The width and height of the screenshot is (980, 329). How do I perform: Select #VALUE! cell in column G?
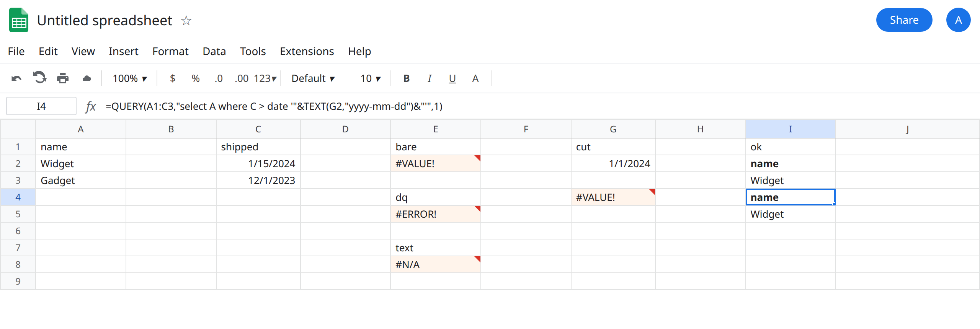pos(613,197)
